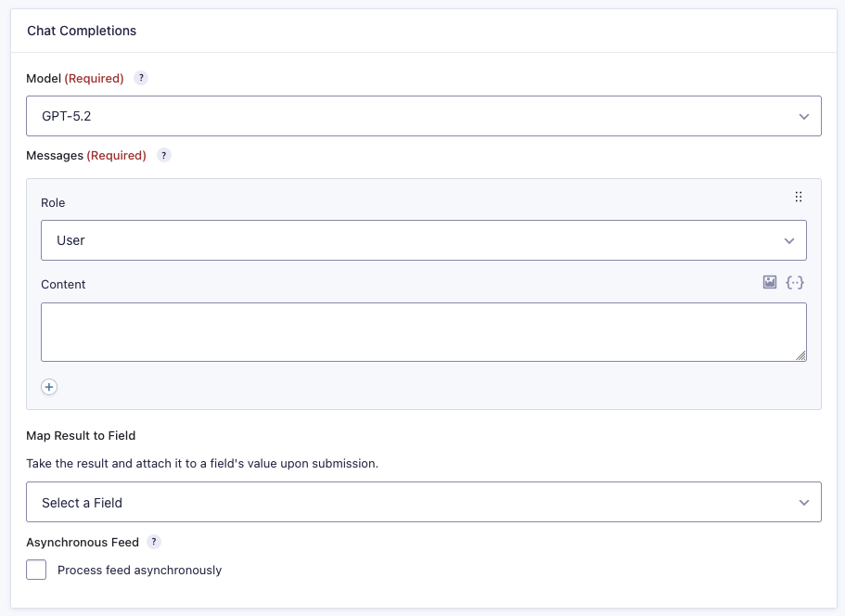The image size is (845, 616).
Task: Click the Messages help question mark icon
Action: point(163,156)
